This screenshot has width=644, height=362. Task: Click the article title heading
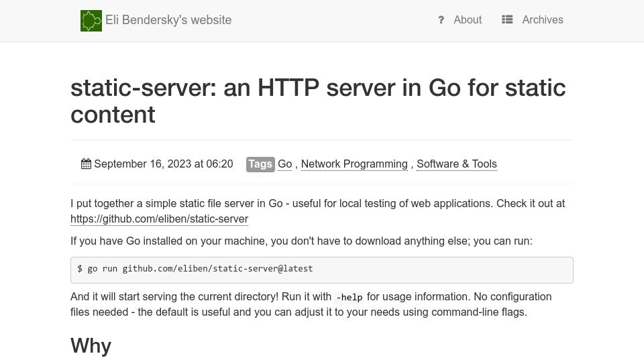(x=318, y=101)
